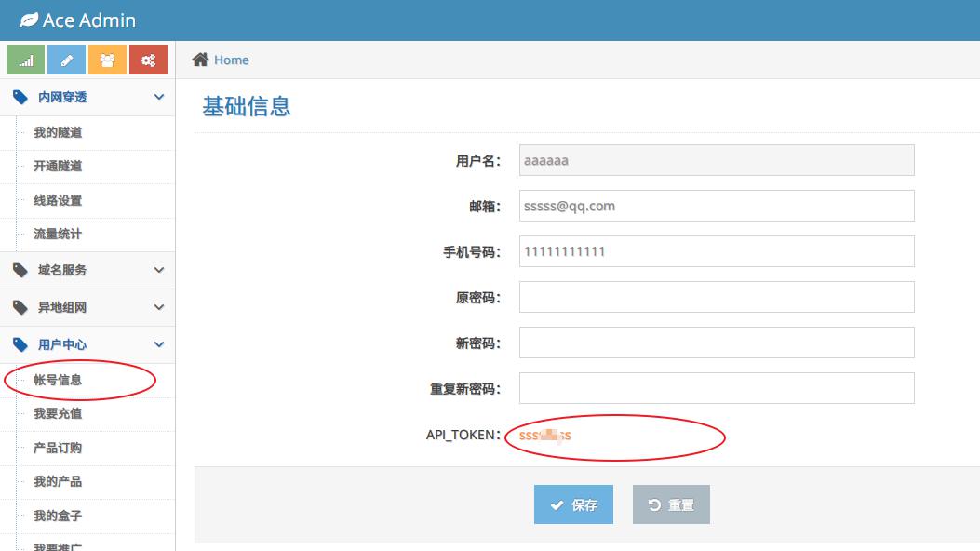980x551 pixels.
Task: Click the blue pencil edit shortcut icon
Action: 66,60
